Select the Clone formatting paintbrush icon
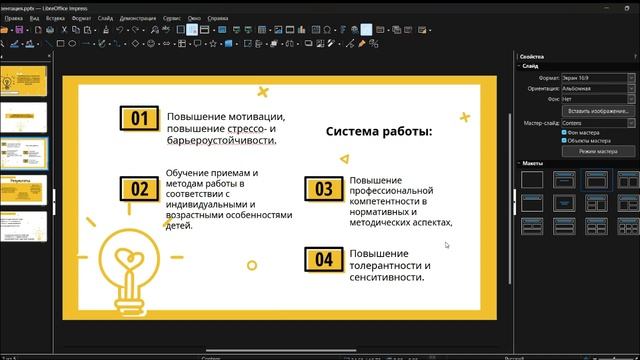Viewport: 640px width, 360px height. pos(106,30)
